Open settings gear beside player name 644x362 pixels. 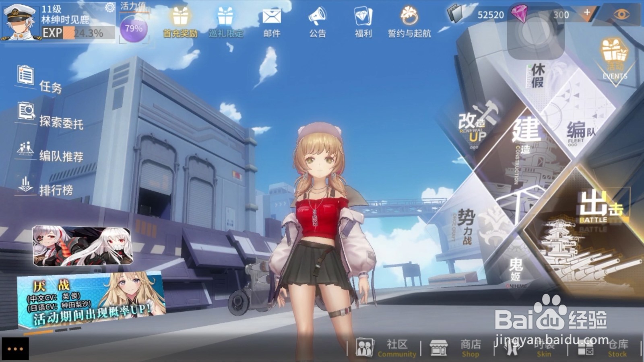click(109, 7)
